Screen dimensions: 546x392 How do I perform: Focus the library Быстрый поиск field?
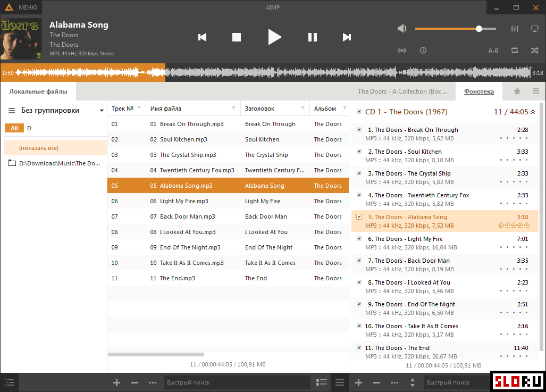click(x=237, y=382)
